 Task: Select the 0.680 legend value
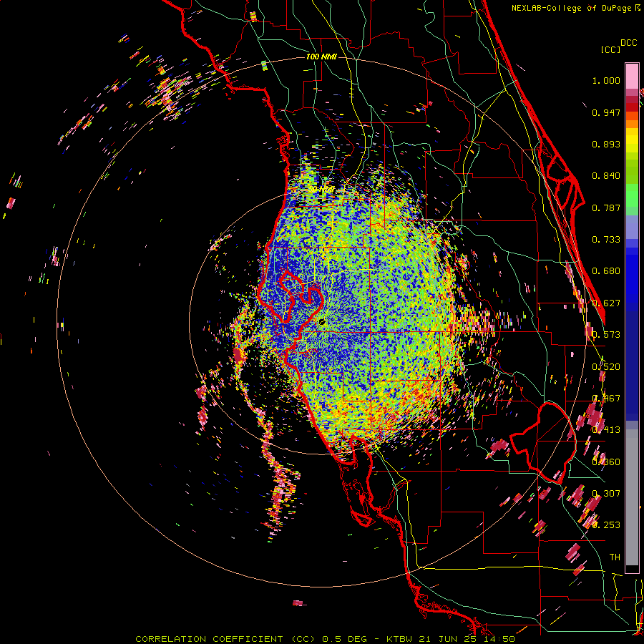click(x=606, y=271)
